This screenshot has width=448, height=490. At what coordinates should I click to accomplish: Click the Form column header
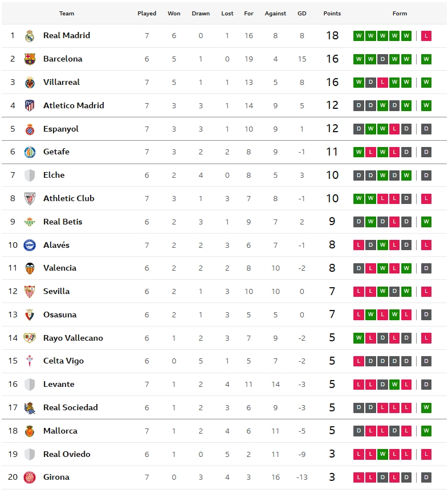(400, 14)
